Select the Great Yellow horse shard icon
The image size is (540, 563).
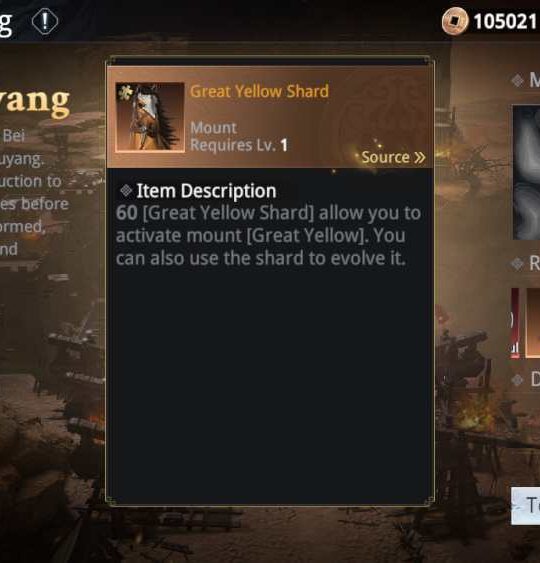click(150, 118)
